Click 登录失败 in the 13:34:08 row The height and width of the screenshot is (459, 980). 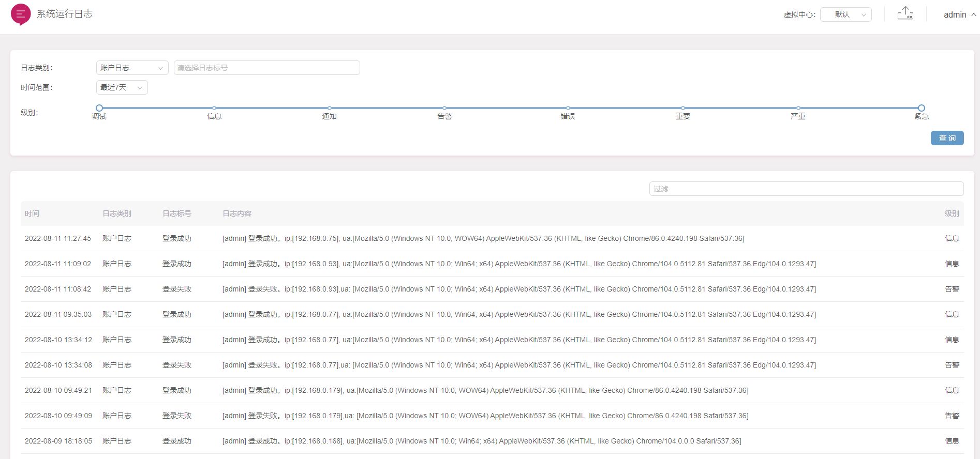tap(177, 365)
